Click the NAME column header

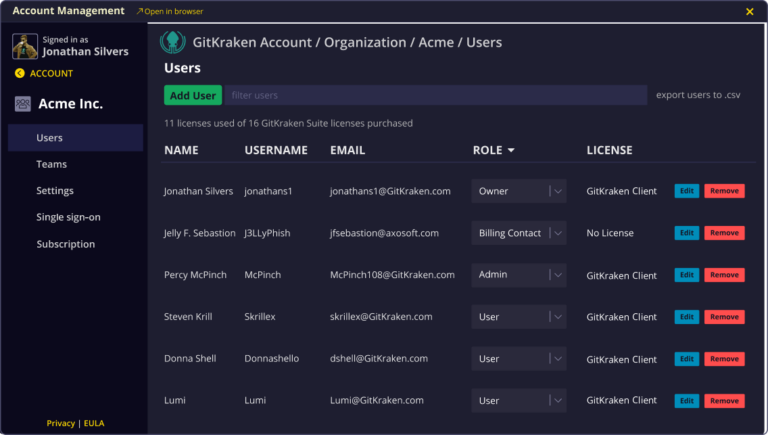[181, 150]
